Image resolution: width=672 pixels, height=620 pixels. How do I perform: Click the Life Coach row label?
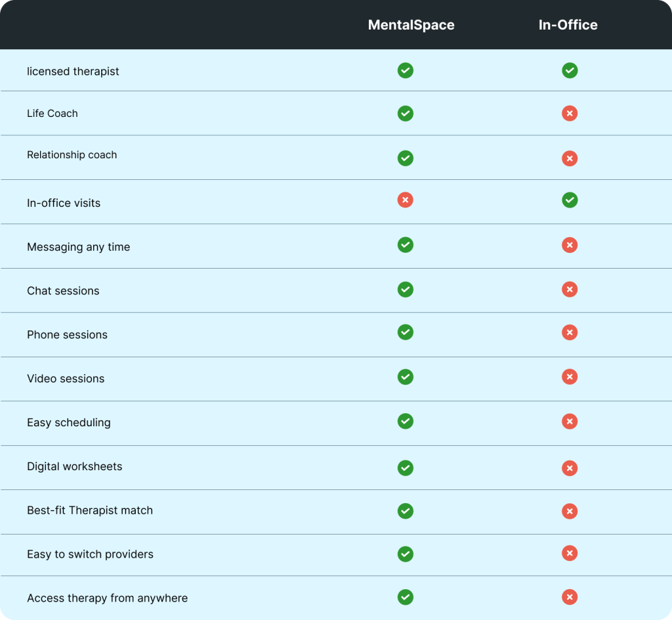tap(52, 114)
